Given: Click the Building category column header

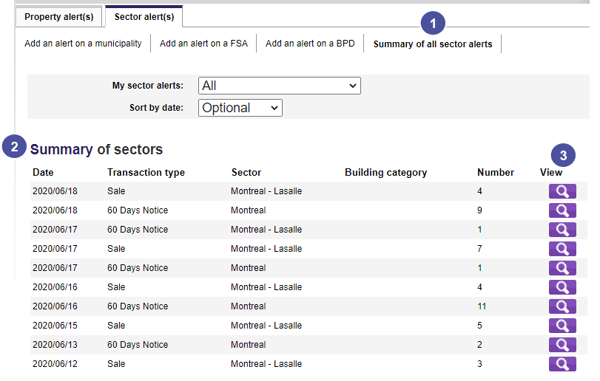Looking at the screenshot, I should (x=386, y=173).
